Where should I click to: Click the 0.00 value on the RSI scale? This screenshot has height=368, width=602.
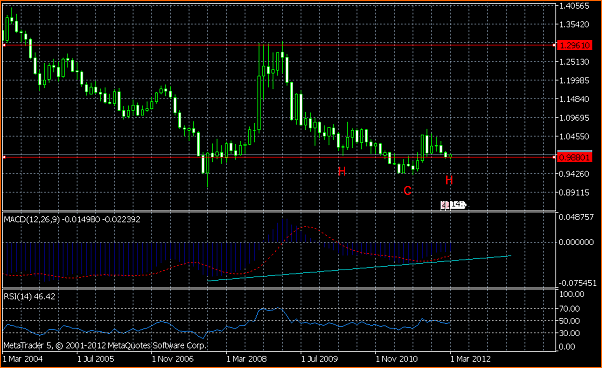coord(567,347)
